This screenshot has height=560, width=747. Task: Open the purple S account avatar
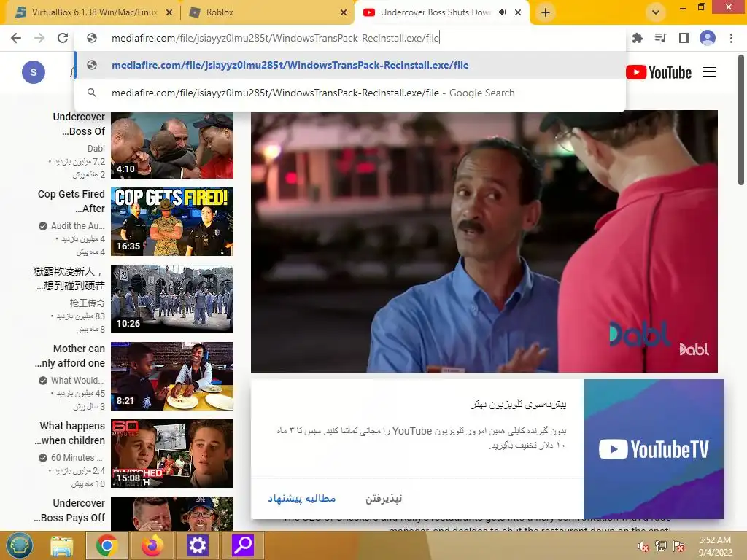coord(34,72)
